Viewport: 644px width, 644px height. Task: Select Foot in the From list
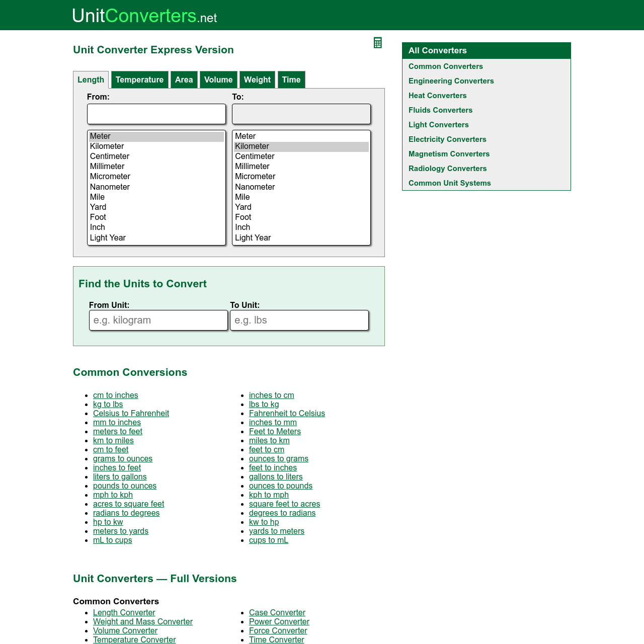(x=156, y=217)
